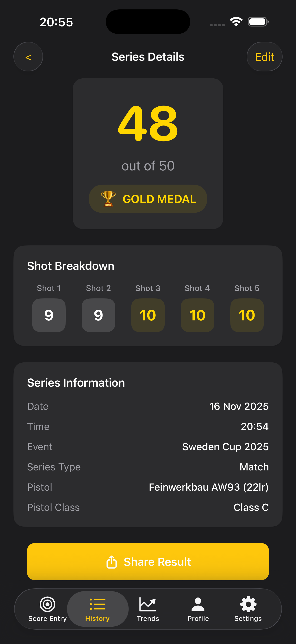The image size is (296, 644).
Task: Tap the gold trophy icon
Action: tap(108, 199)
